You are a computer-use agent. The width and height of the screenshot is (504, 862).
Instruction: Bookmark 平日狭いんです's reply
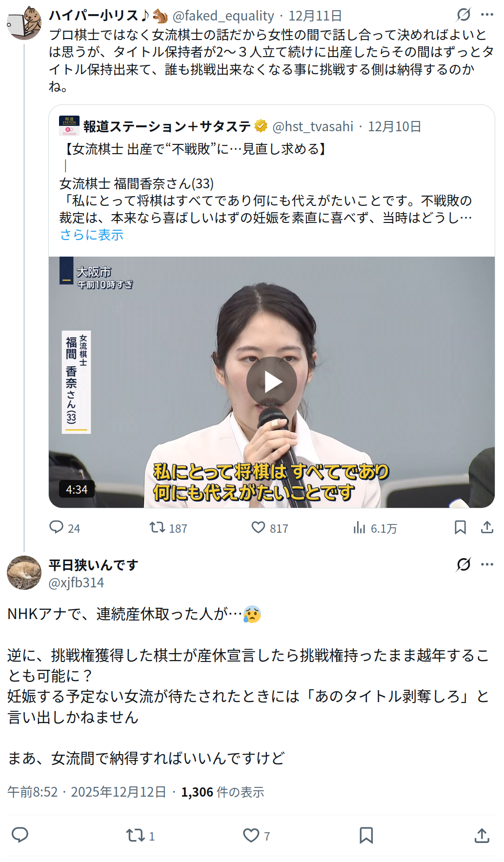coord(366,835)
